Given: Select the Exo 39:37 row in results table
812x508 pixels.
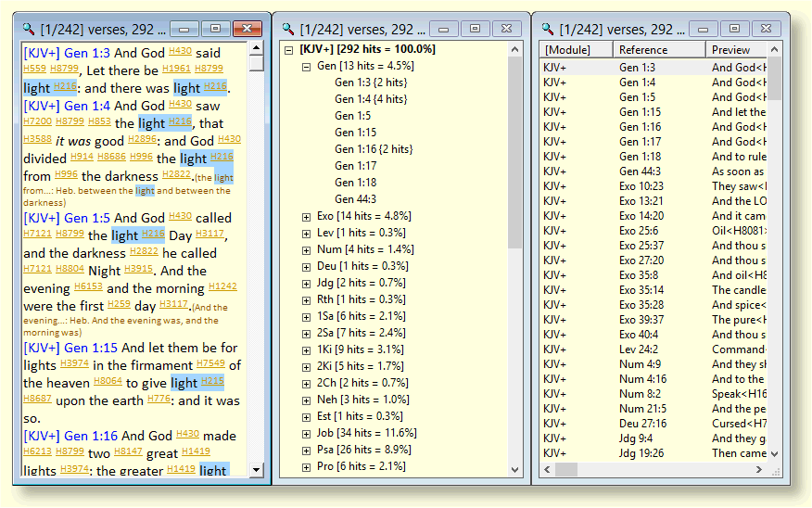Looking at the screenshot, I should point(653,320).
